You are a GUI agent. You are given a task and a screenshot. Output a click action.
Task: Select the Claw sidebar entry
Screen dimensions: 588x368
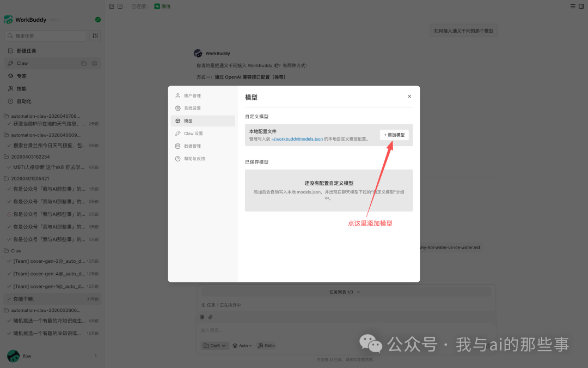pyautogui.click(x=52, y=63)
